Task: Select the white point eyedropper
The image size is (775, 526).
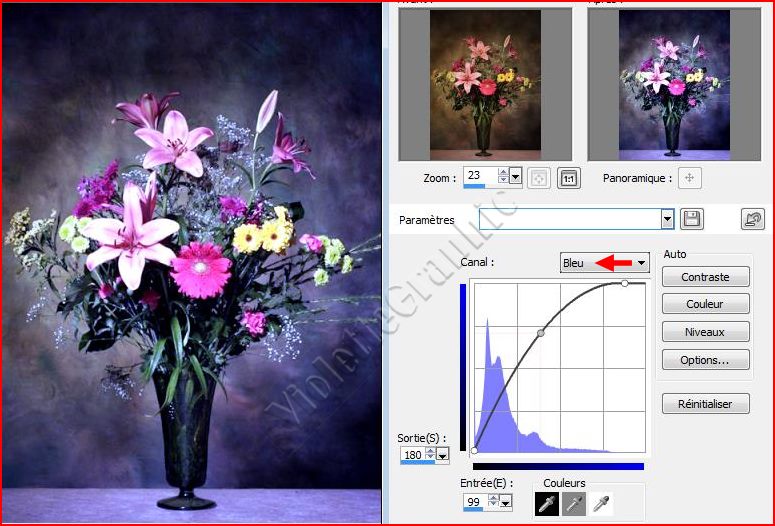Action: [602, 505]
